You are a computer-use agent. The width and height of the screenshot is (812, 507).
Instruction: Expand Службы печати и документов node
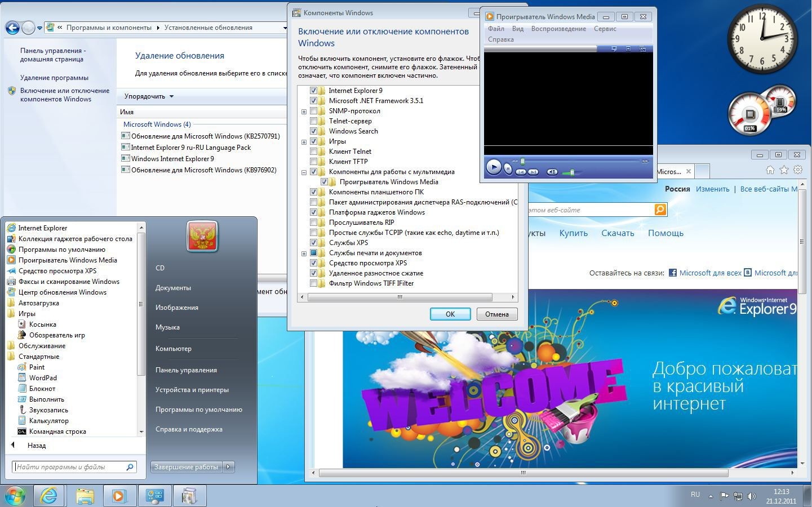click(x=304, y=253)
